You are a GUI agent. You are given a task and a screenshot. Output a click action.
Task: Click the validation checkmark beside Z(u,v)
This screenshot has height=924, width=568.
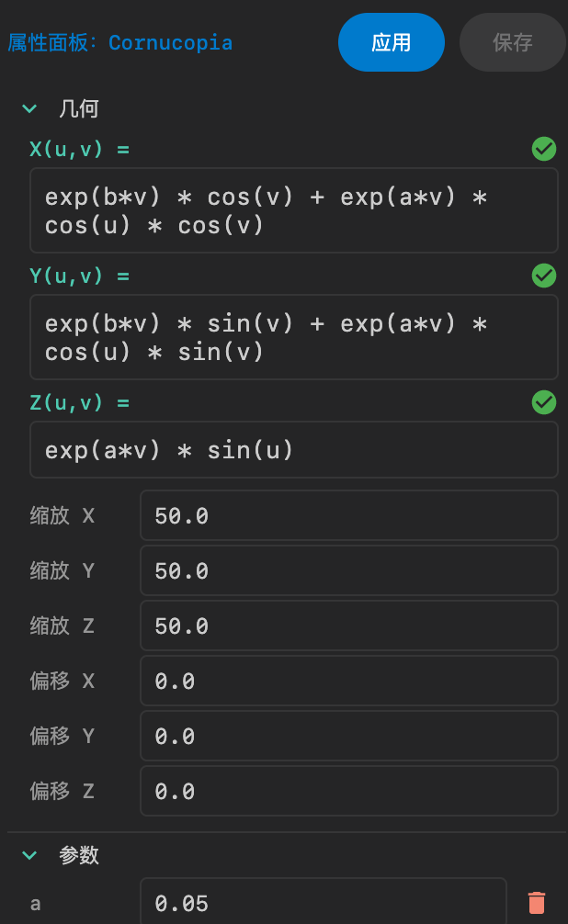tap(544, 402)
